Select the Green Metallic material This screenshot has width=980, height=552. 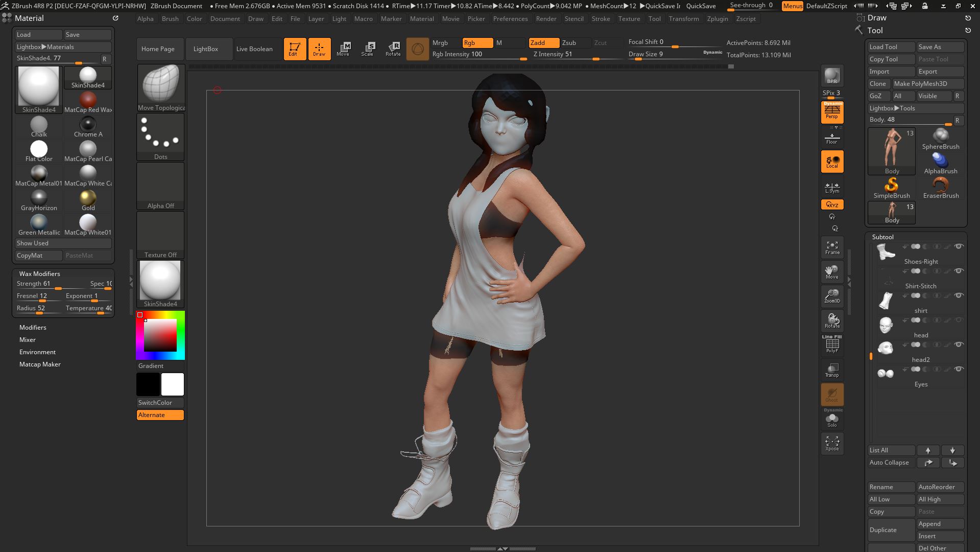(x=39, y=225)
